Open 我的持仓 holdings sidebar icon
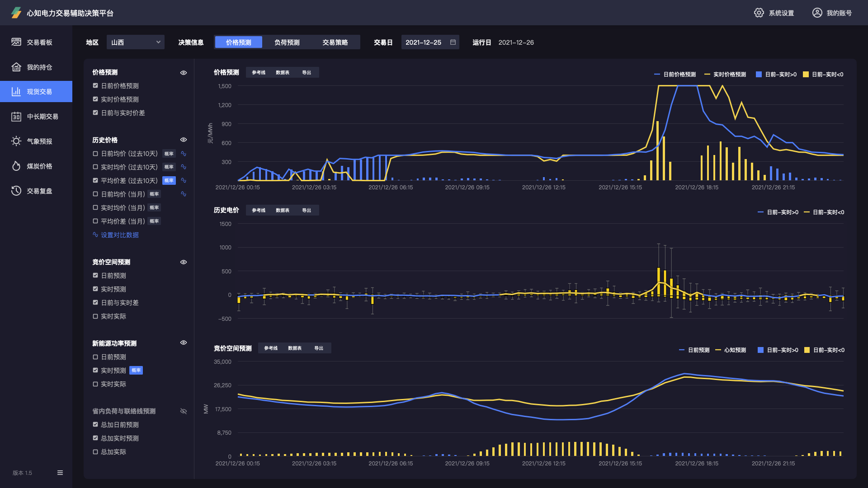This screenshot has width=868, height=488. point(16,67)
